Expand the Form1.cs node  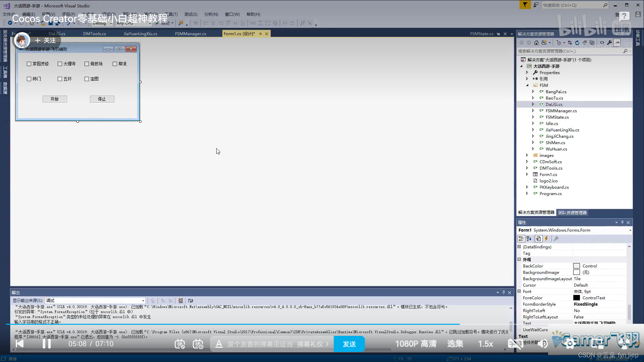tap(527, 174)
